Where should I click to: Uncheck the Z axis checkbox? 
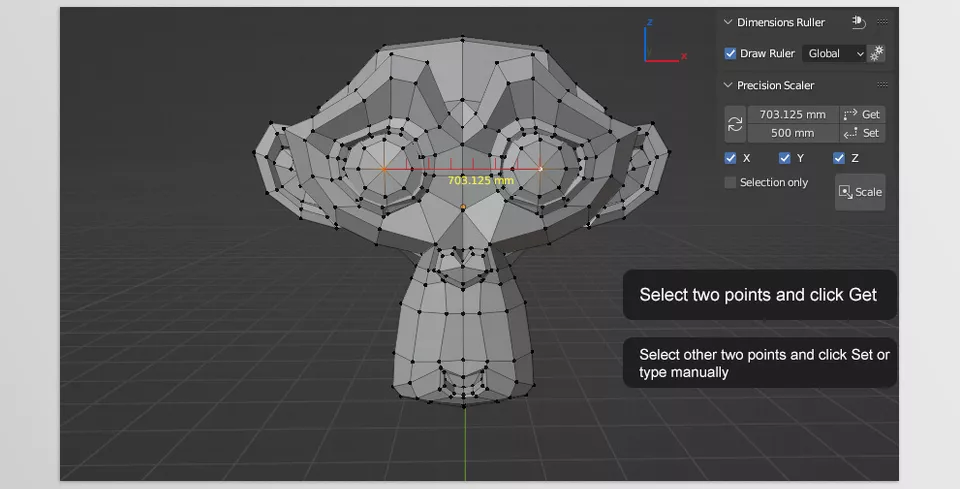839,158
